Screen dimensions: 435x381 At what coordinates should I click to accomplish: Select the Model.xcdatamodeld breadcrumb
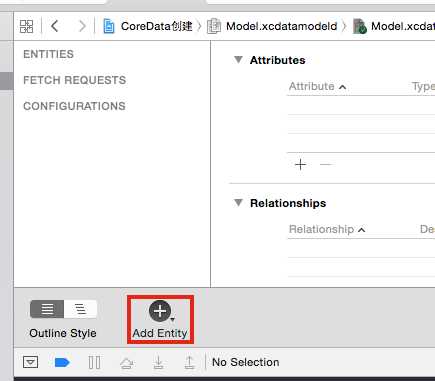click(x=282, y=26)
